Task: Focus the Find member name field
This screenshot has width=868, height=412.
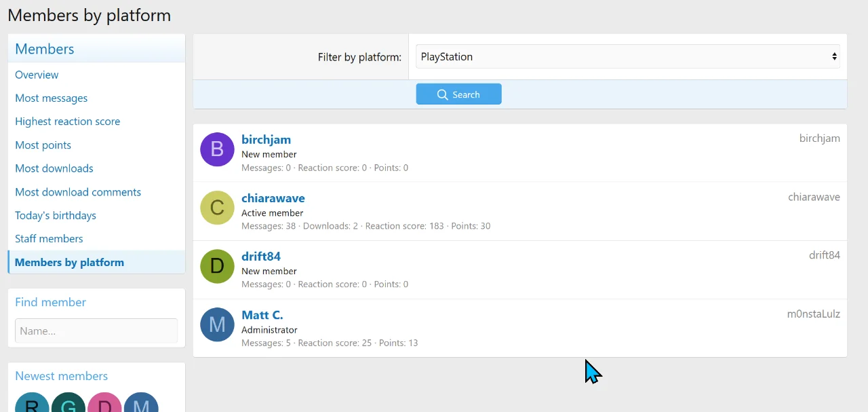Action: [96, 331]
